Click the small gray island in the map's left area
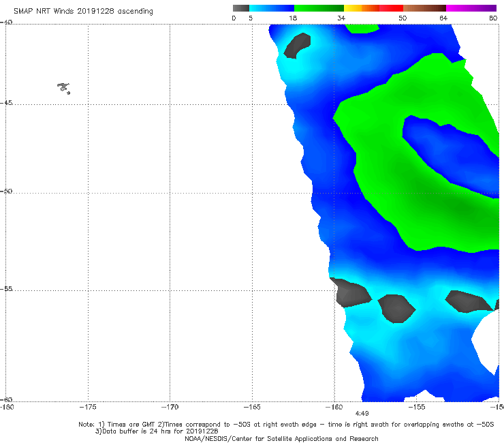Screen dimensions: 504x443 point(64,88)
